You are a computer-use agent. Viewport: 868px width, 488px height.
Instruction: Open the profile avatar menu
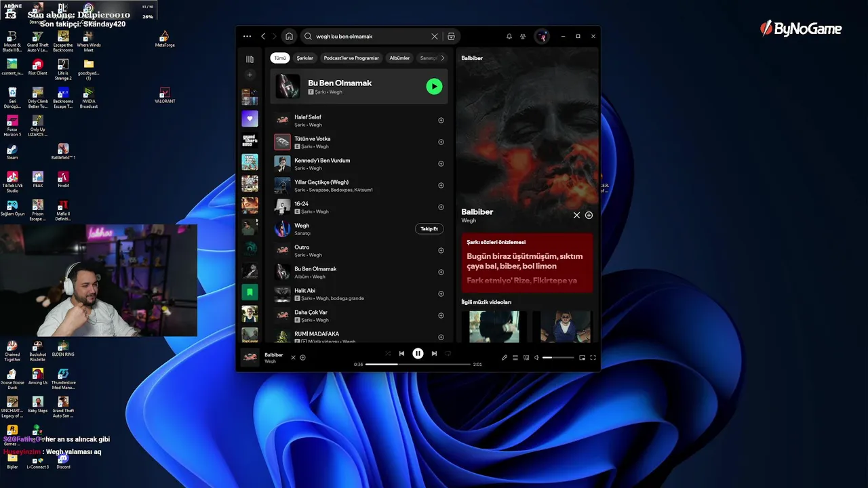[x=542, y=37]
